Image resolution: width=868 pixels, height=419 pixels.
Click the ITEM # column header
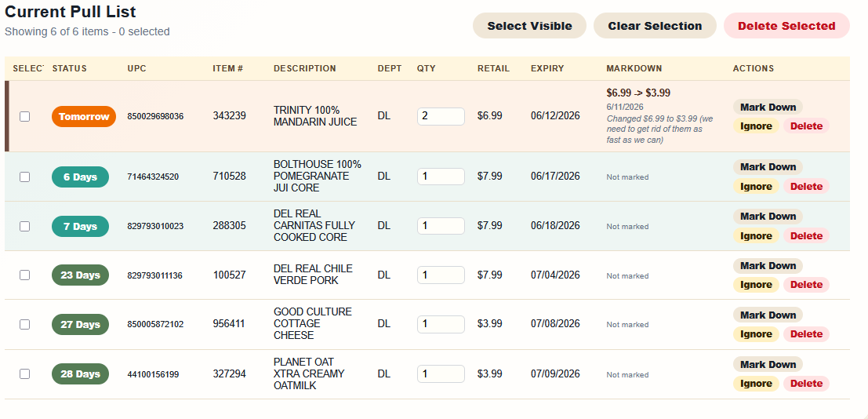[228, 69]
